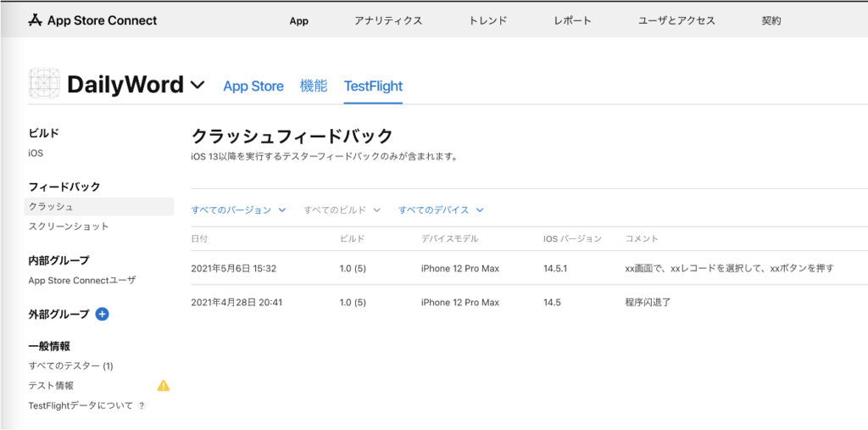This screenshot has width=868, height=430.
Task: Select the TestFlight tab
Action: (373, 87)
